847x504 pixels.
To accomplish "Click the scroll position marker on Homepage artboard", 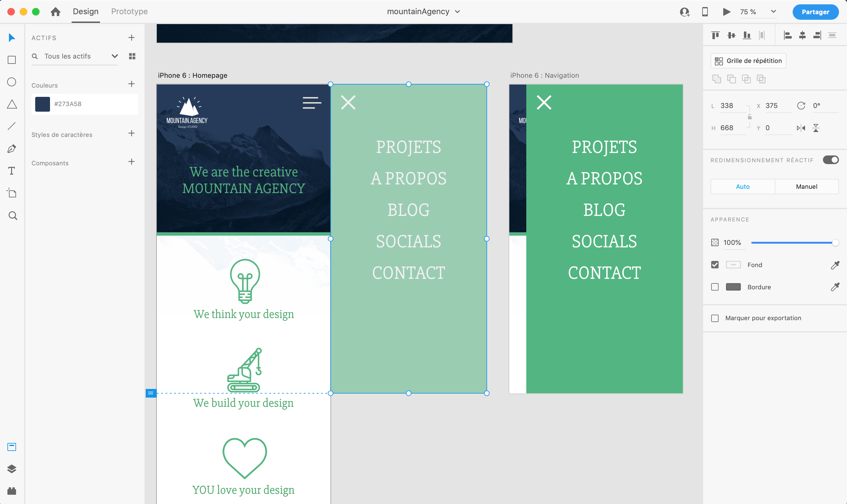I will point(151,393).
